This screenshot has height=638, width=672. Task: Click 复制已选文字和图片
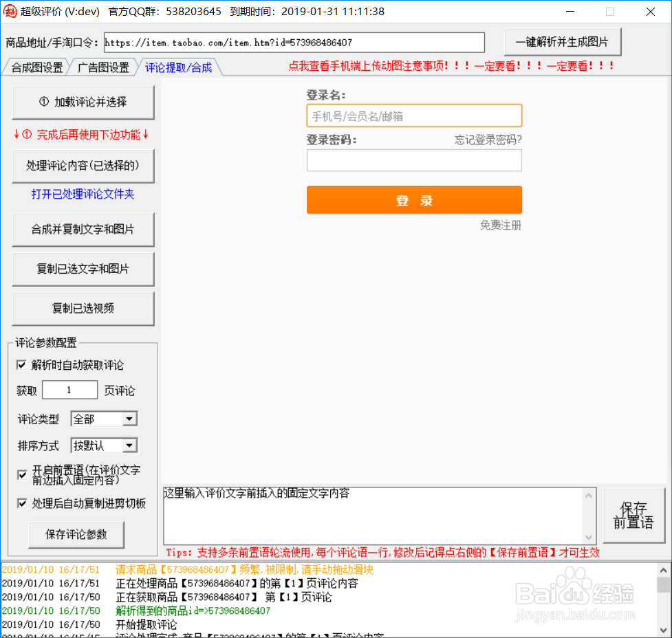(83, 269)
